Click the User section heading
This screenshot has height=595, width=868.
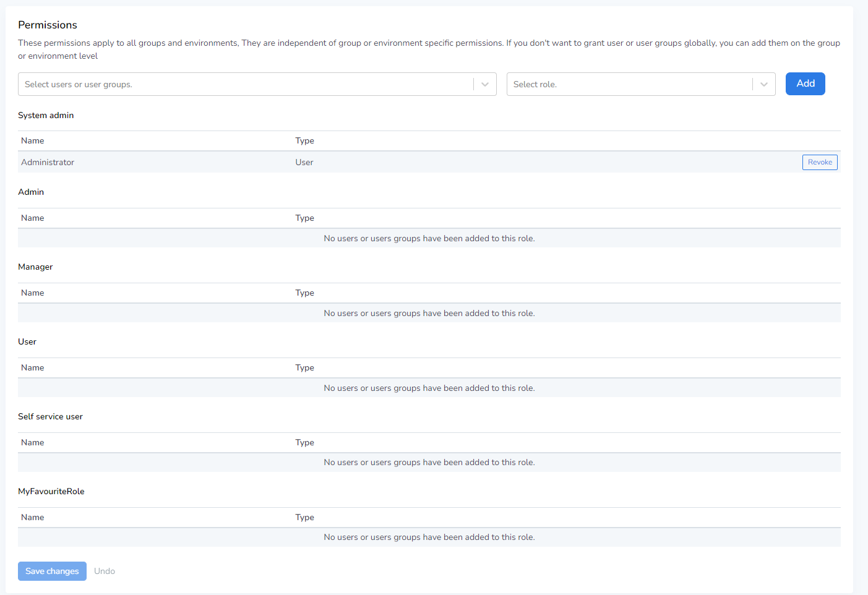[27, 342]
